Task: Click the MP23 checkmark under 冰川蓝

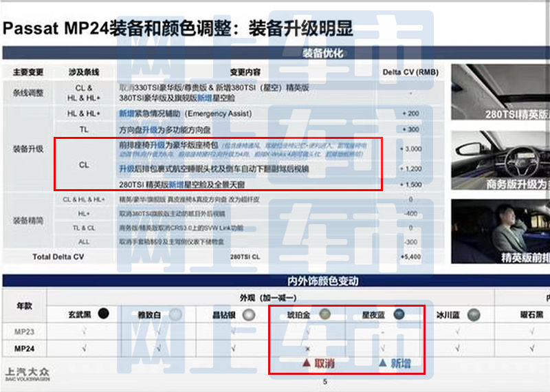Action: (457, 331)
